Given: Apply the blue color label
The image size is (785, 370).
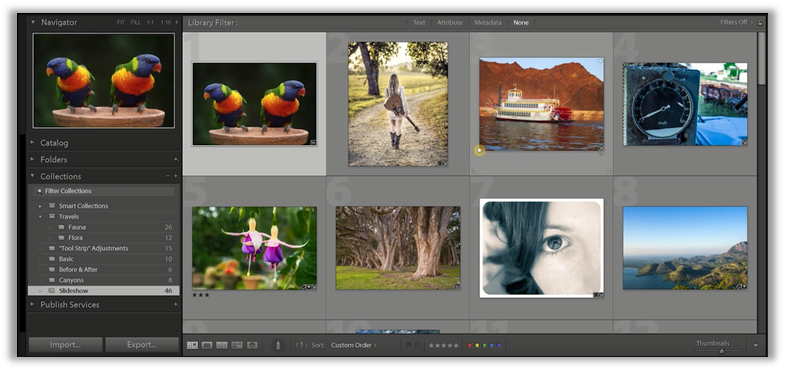Looking at the screenshot, I should (x=492, y=345).
